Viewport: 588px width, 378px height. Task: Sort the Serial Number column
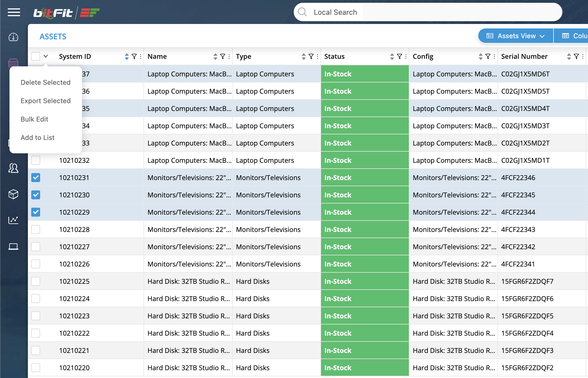coord(569,57)
